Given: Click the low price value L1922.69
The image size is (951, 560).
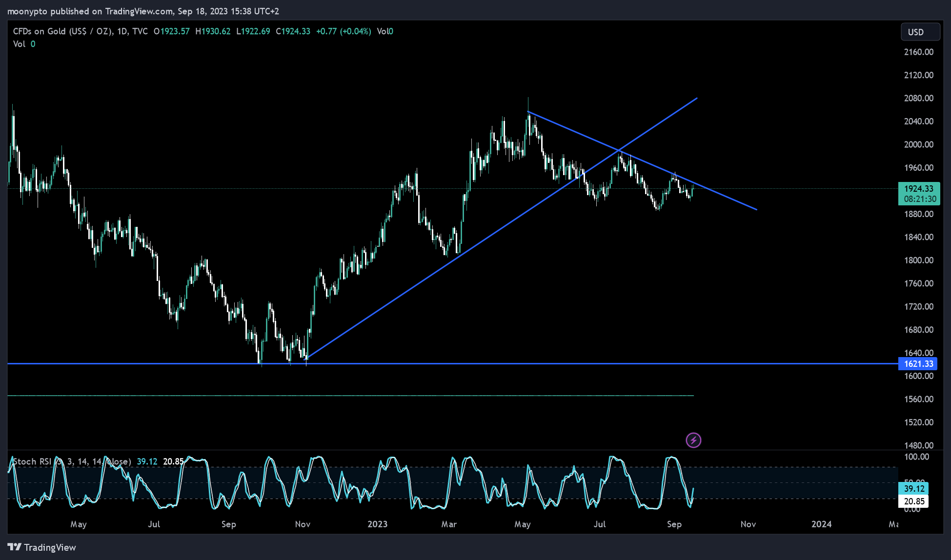Looking at the screenshot, I should pyautogui.click(x=253, y=31).
